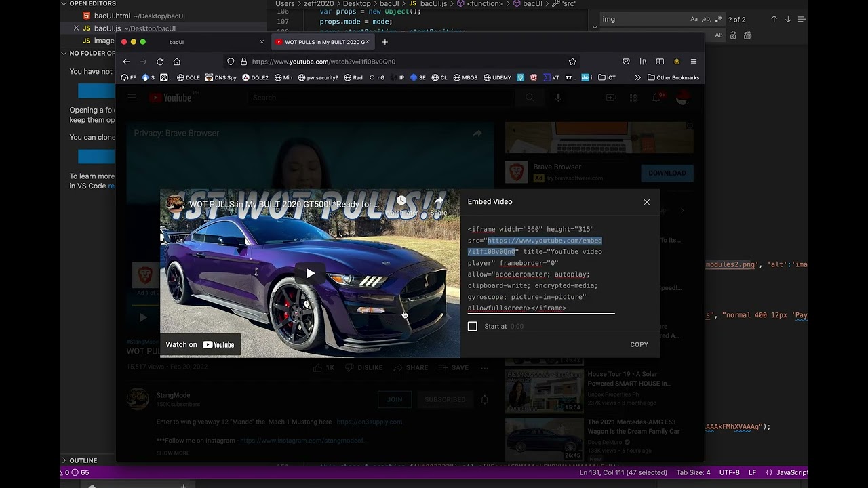Select the WOT PULLS YouTube tab
Viewport: 868px width, 488px height.
point(322,42)
